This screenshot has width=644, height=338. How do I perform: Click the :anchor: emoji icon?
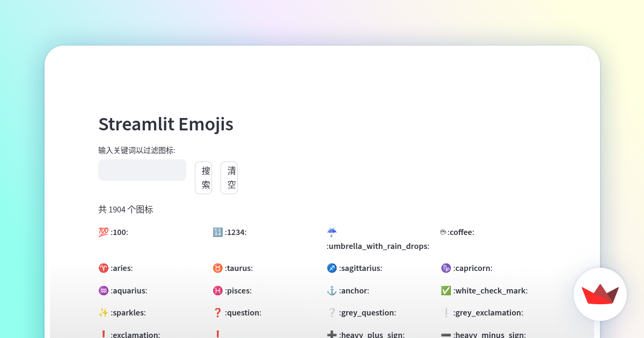[x=332, y=290]
